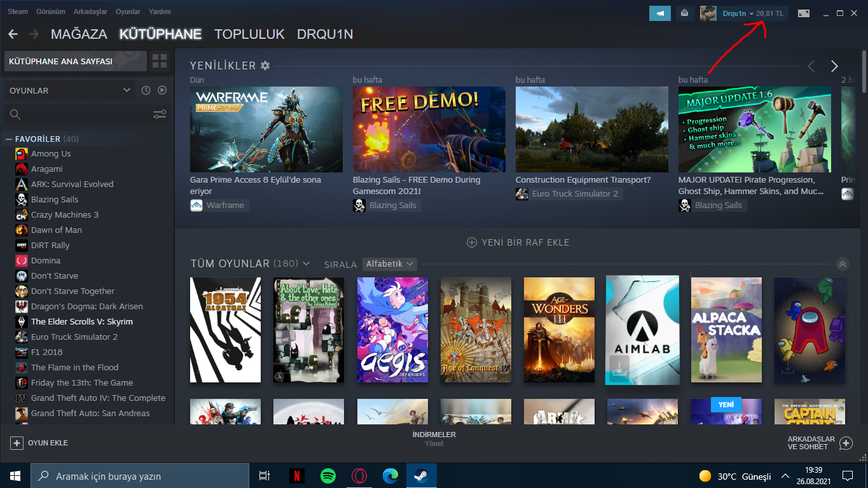This screenshot has width=868, height=488.
Task: Change sort order from Alfabetik dropdown
Action: 390,264
